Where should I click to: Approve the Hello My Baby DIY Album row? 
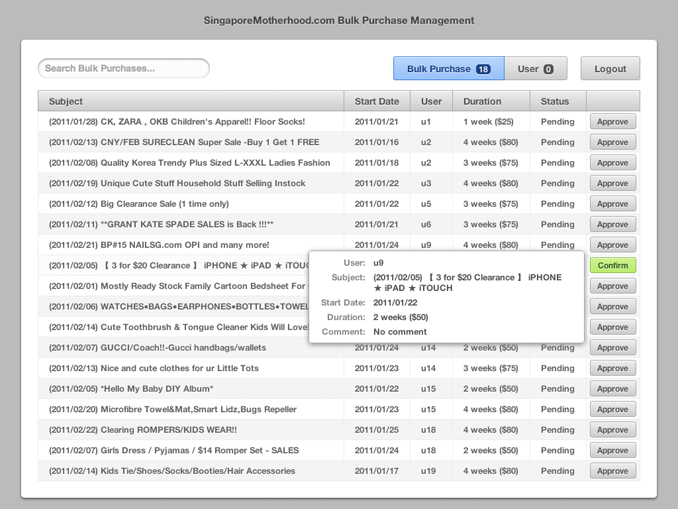(x=613, y=389)
